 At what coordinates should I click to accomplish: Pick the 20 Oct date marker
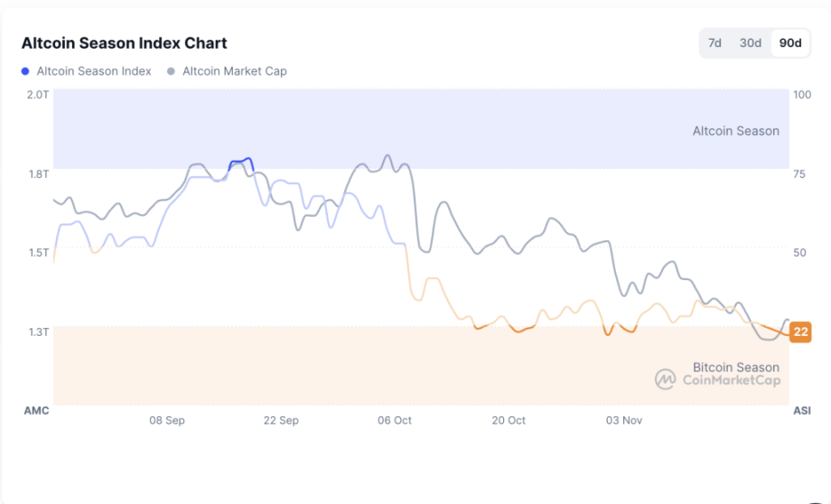[x=509, y=420]
